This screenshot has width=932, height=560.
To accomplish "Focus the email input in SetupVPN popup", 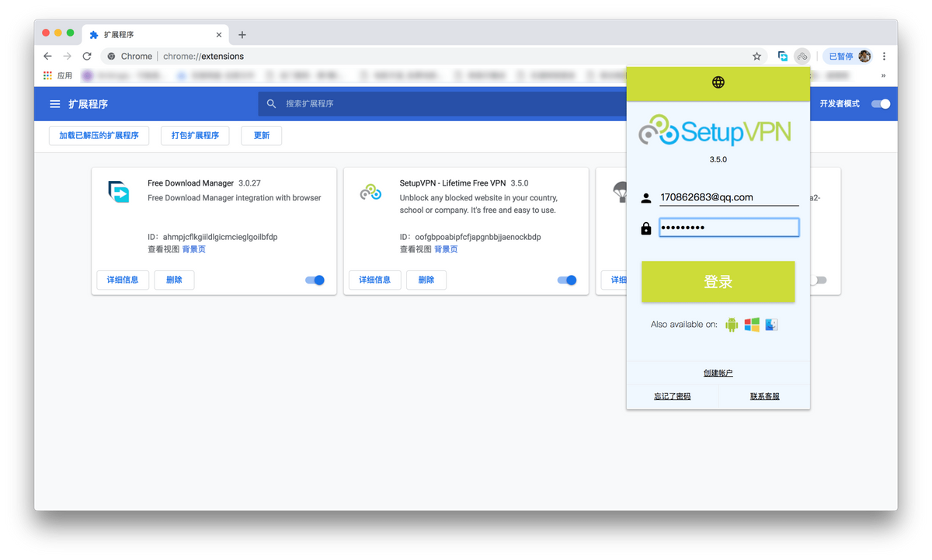I will [729, 197].
